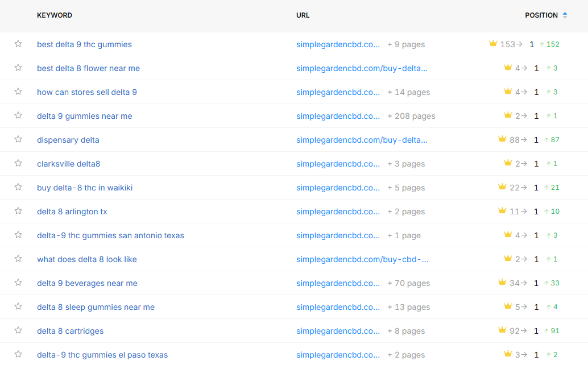Click star icon beside 'delta 8 sleep gummies near me'
This screenshot has height=365, width=588.
(18, 306)
